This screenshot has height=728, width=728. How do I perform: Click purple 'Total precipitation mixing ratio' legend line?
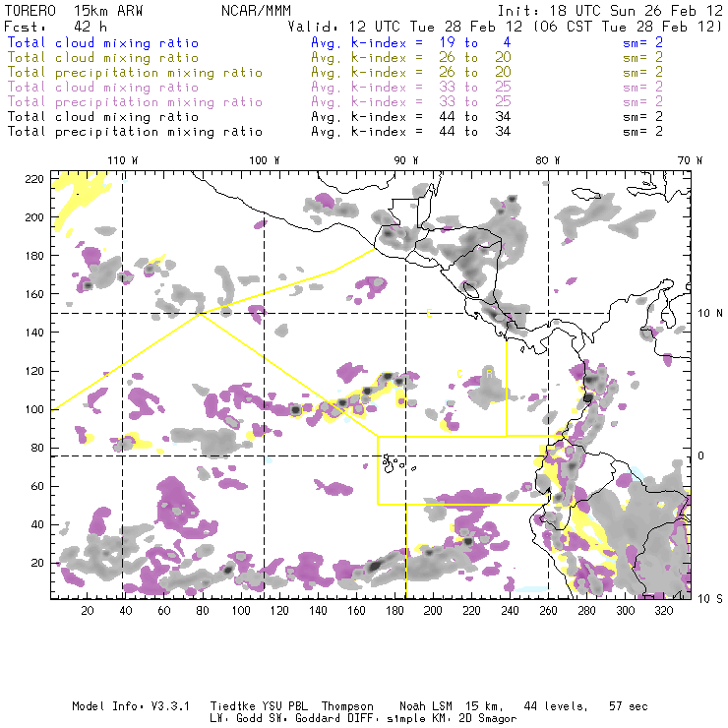pyautogui.click(x=135, y=102)
